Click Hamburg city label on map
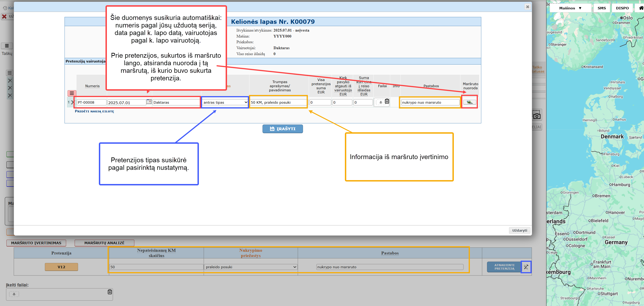This screenshot has width=644, height=306. tap(621, 184)
